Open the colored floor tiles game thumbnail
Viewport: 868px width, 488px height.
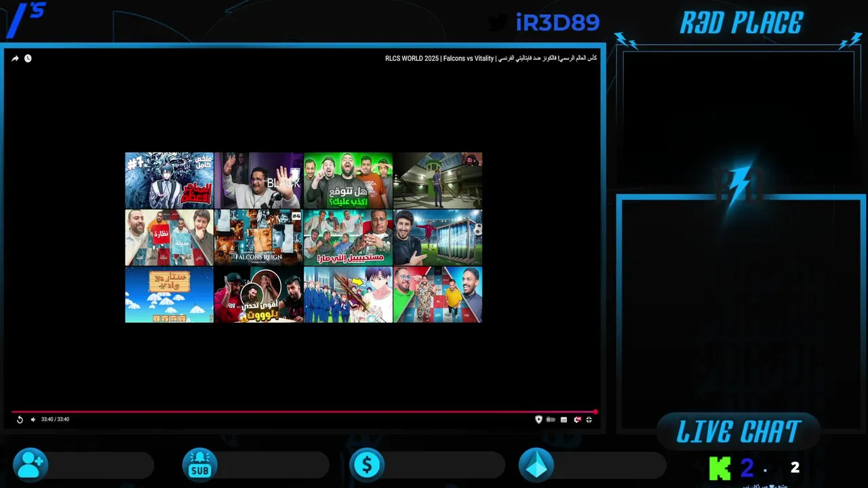pos(437,295)
